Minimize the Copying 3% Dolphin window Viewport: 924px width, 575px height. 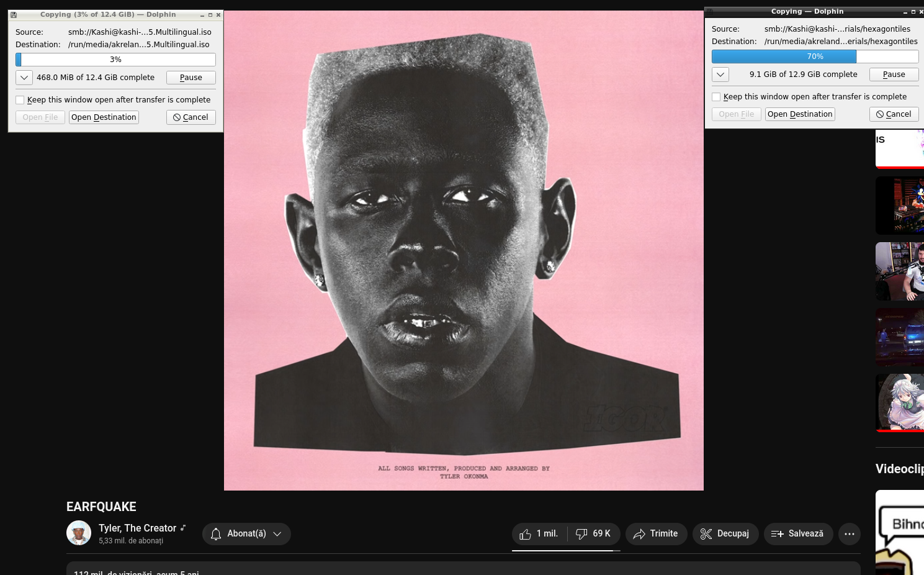(202, 15)
